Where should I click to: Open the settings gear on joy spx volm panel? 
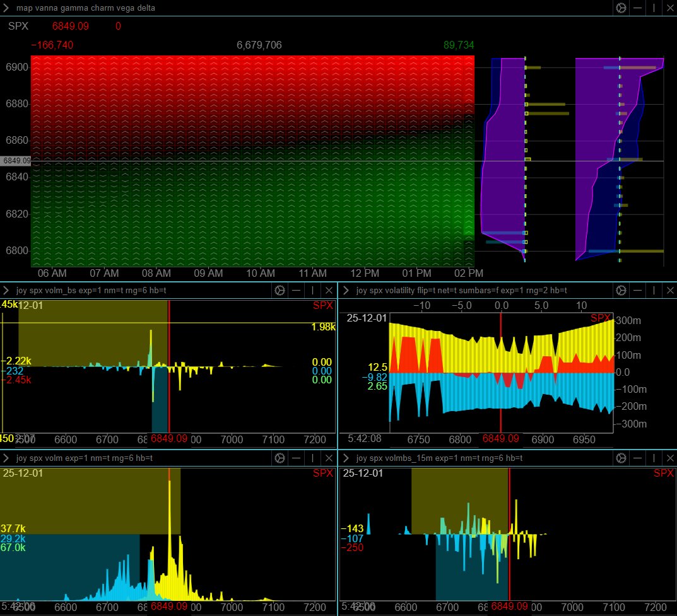point(279,458)
